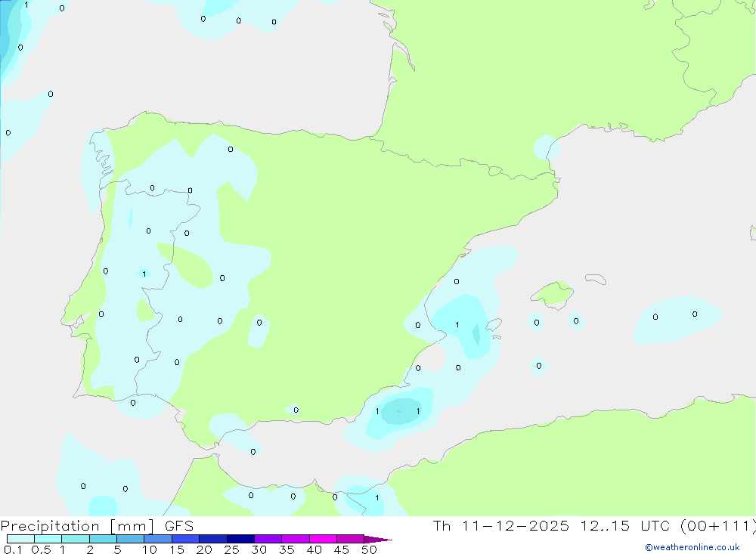756x554 pixels.
Task: Pick the swatch between 45 and 50
Action: [351, 539]
